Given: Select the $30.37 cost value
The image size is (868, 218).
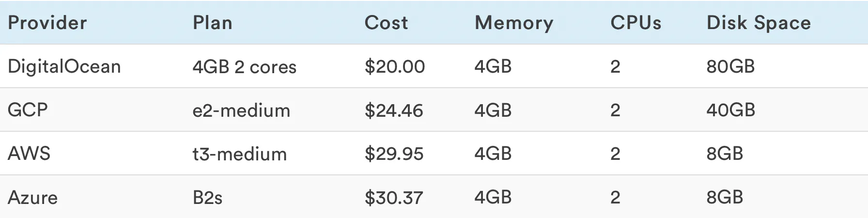Looking at the screenshot, I should [394, 198].
